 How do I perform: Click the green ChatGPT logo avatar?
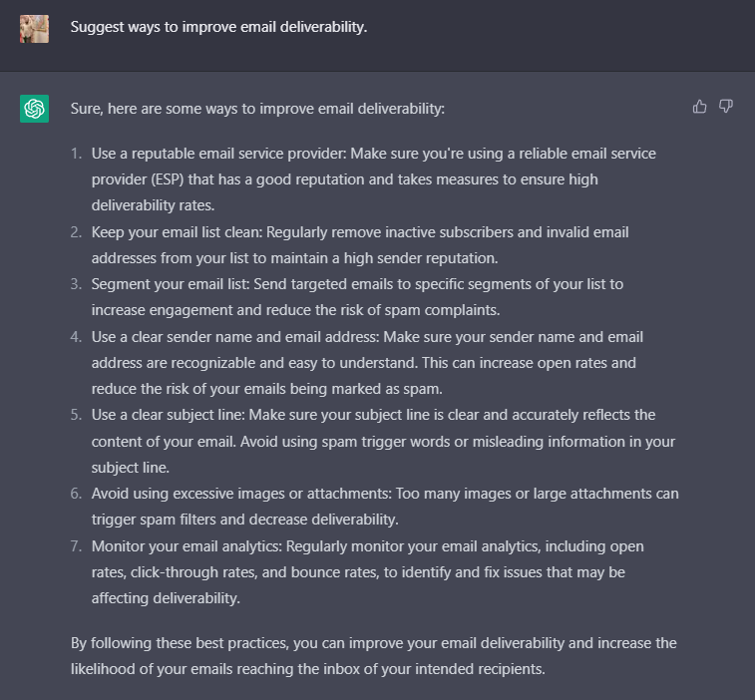point(34,109)
